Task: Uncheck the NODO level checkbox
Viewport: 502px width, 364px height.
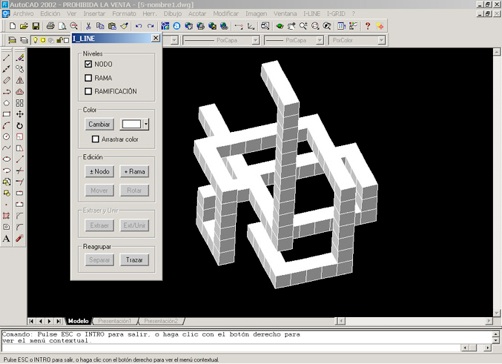Action: coord(88,64)
